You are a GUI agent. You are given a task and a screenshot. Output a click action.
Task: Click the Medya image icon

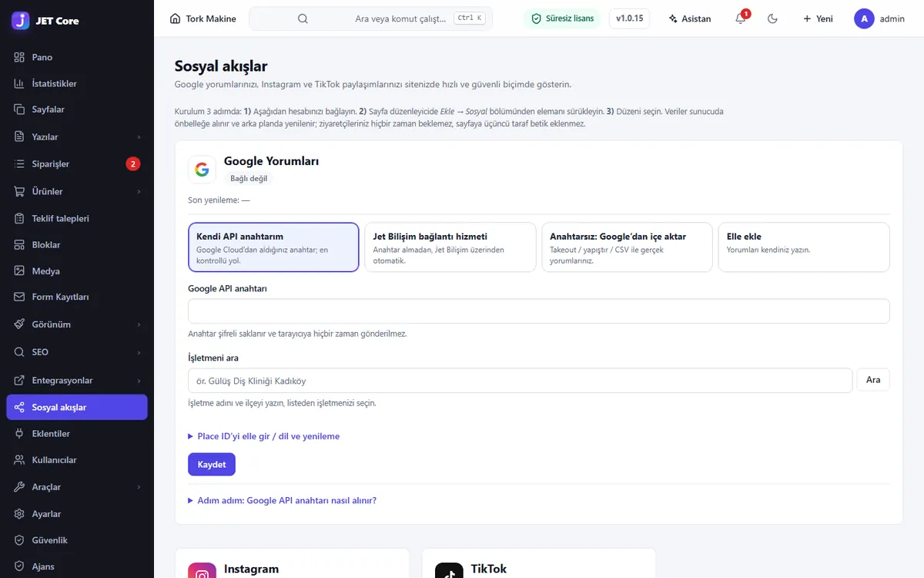pos(19,271)
